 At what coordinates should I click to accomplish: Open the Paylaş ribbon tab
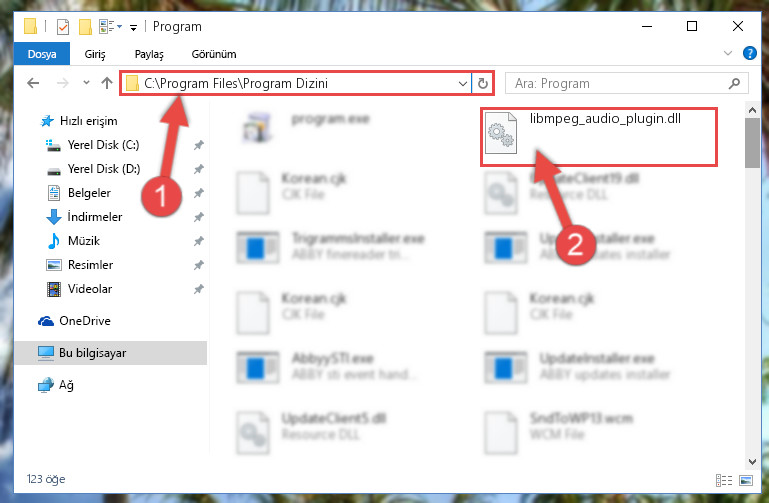point(149,54)
